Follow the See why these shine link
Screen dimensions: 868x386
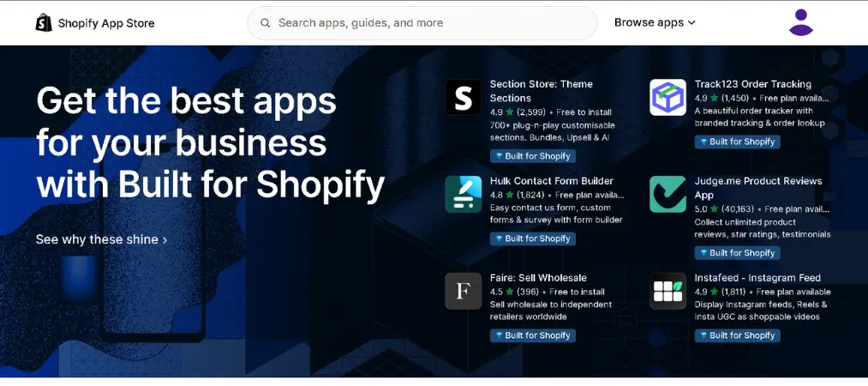(101, 239)
